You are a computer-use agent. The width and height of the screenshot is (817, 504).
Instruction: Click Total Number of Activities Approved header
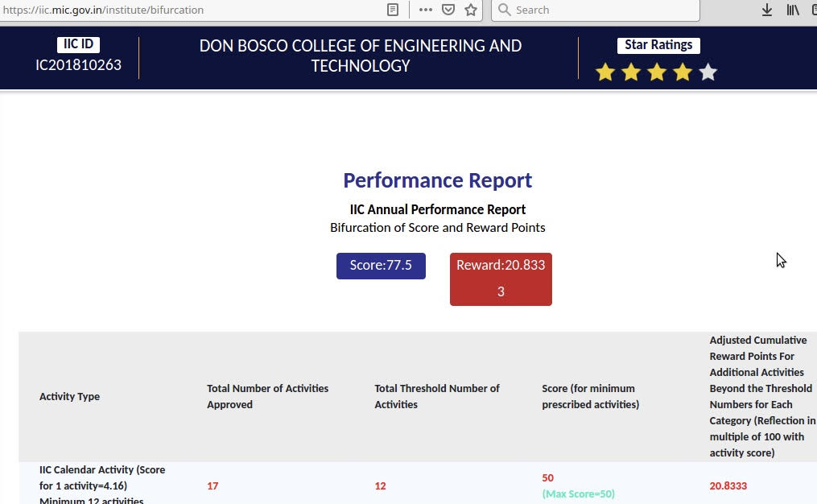[x=267, y=397]
